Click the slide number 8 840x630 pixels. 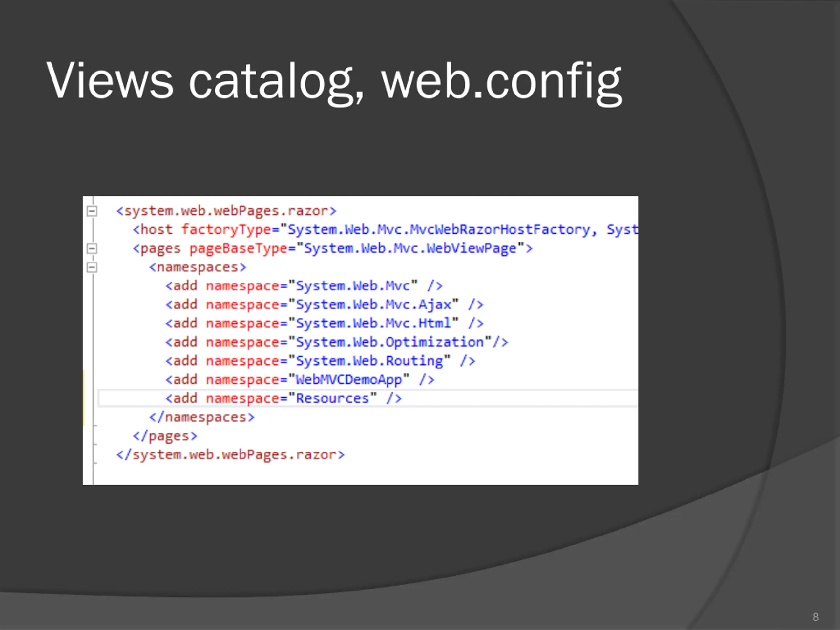[x=815, y=617]
